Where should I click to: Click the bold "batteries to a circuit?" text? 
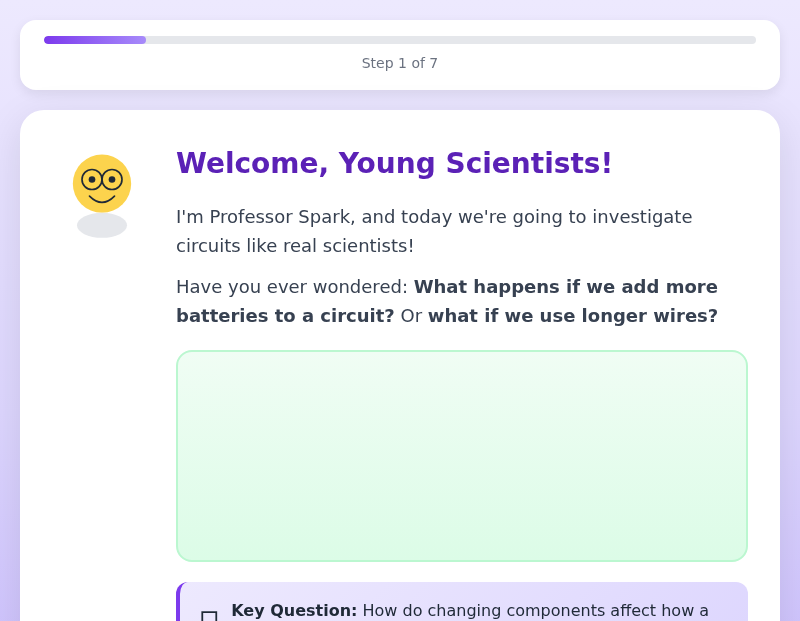(285, 316)
